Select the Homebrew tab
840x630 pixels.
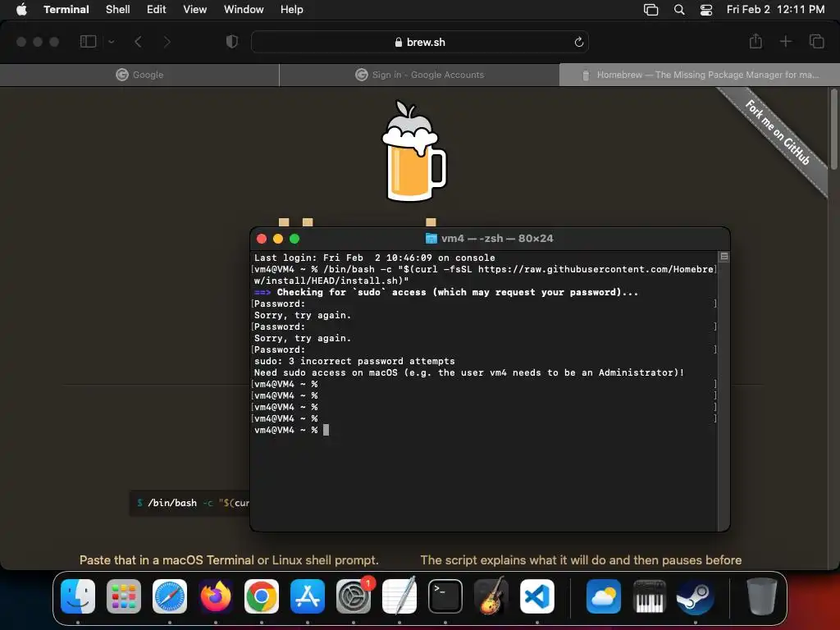point(699,75)
